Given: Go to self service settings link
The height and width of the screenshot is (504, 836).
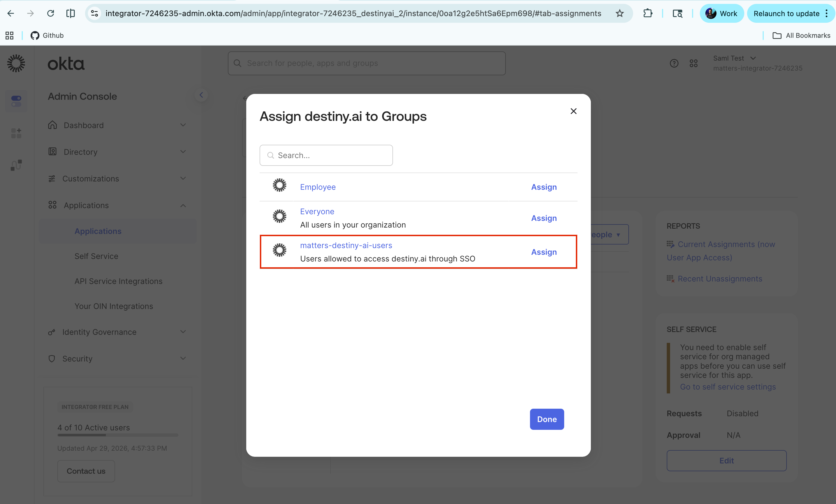Looking at the screenshot, I should click(x=728, y=387).
